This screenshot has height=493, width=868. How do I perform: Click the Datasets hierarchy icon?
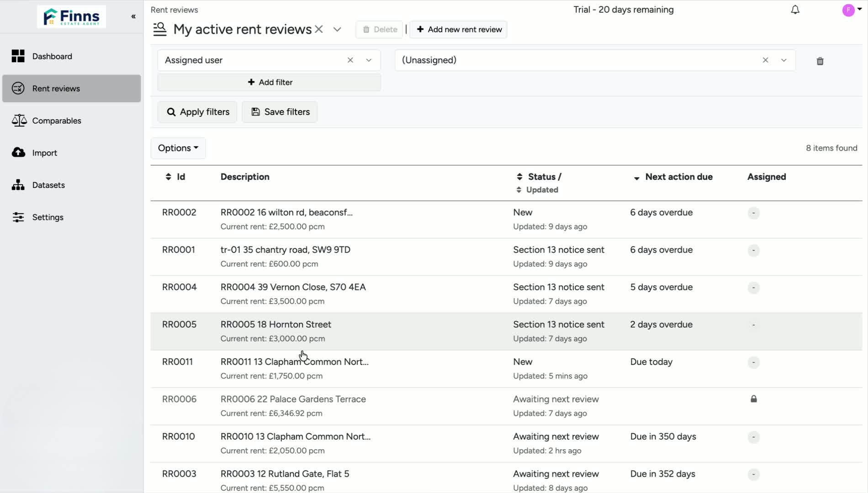(x=18, y=185)
